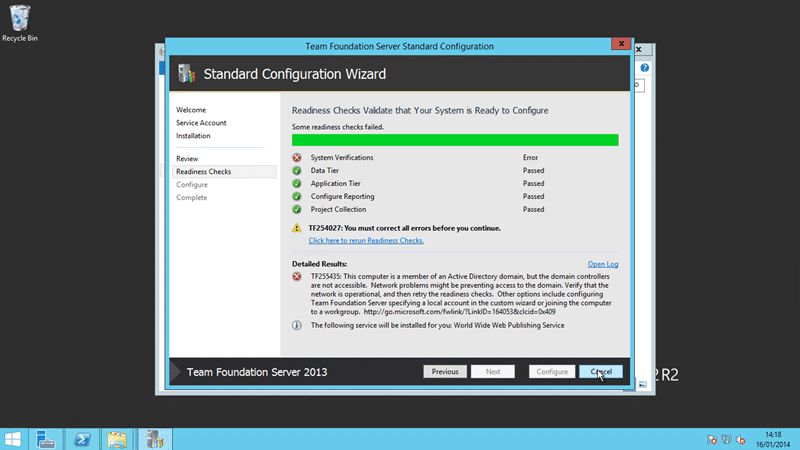Open the Windows Start button
The width and height of the screenshot is (800, 450).
click(x=13, y=439)
